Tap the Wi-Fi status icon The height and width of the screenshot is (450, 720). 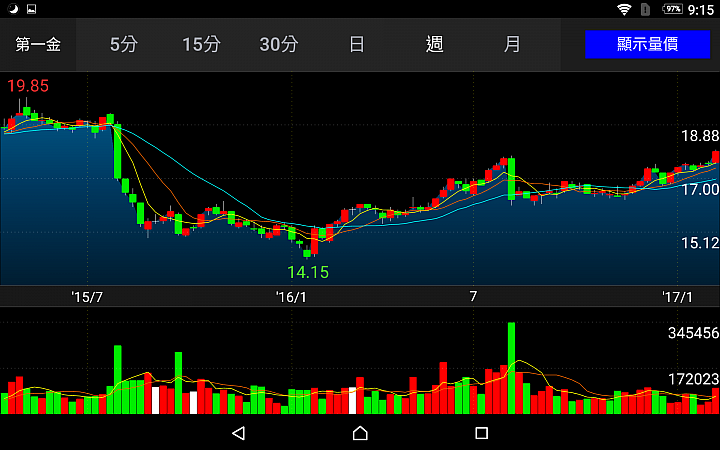624,9
